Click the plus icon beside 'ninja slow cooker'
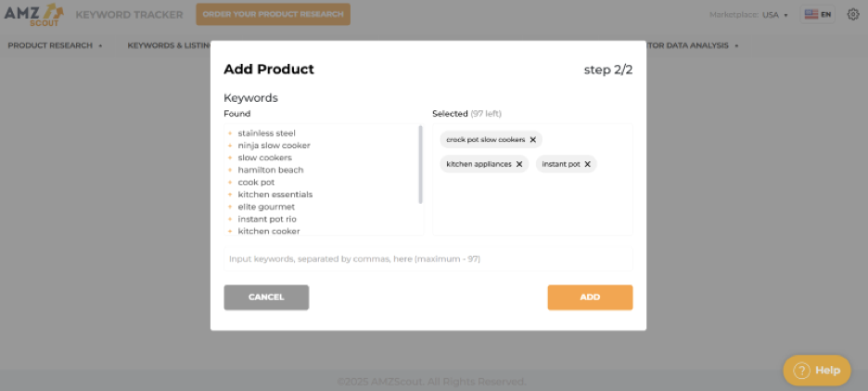The width and height of the screenshot is (868, 391). click(229, 145)
